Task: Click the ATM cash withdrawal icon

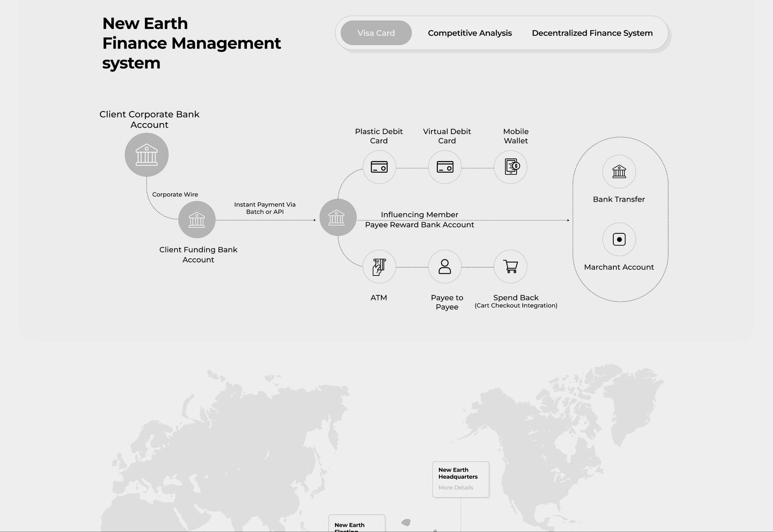Action: point(379,267)
